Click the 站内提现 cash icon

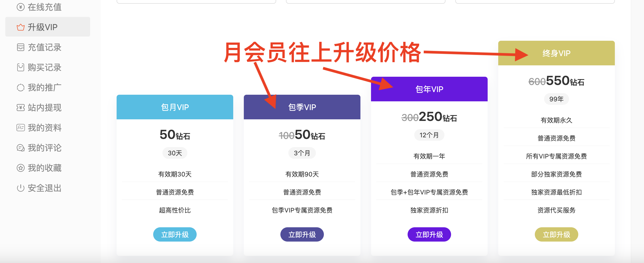click(x=21, y=108)
